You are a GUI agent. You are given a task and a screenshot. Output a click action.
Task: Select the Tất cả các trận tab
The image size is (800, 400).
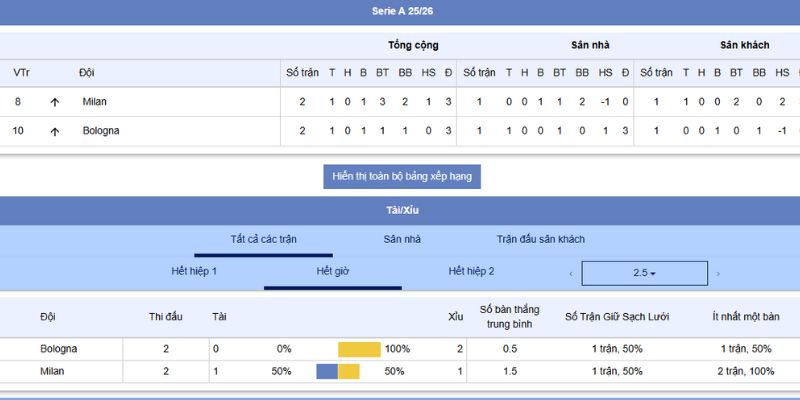263,240
